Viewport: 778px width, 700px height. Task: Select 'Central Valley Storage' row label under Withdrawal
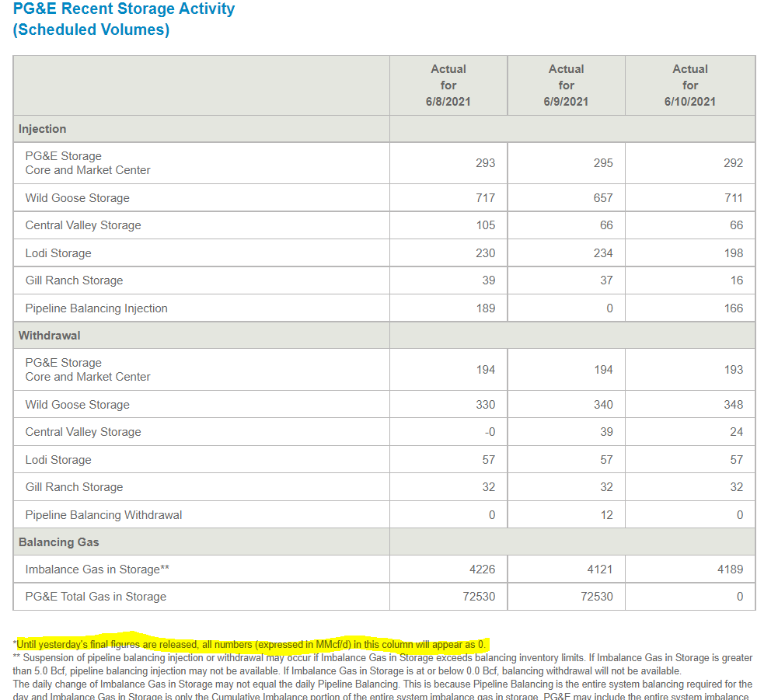click(x=83, y=432)
